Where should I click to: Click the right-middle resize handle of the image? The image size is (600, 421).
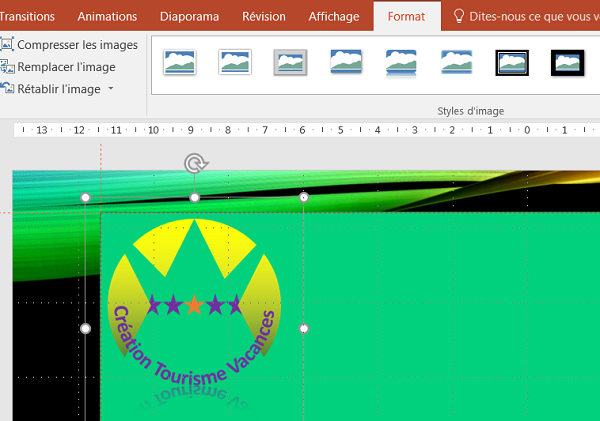pos(304,328)
